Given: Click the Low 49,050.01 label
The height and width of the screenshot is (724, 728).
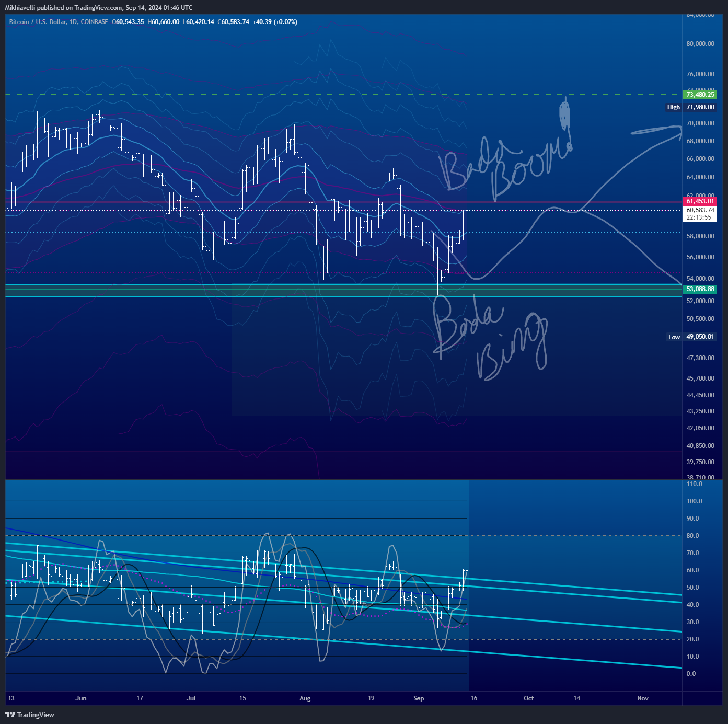Looking at the screenshot, I should (x=691, y=337).
